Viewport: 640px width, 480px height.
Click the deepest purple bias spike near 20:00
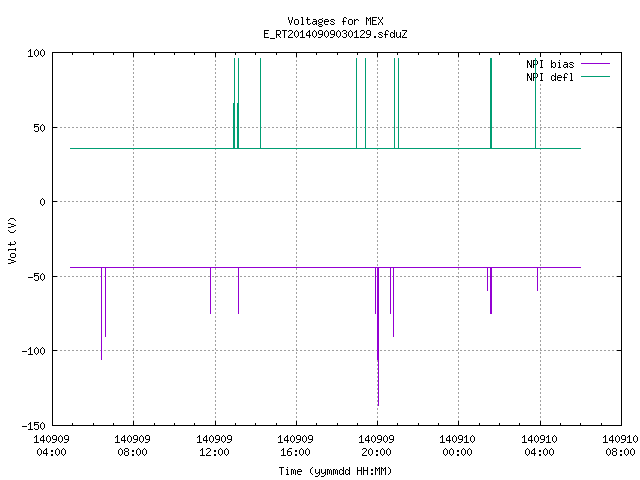point(378,337)
